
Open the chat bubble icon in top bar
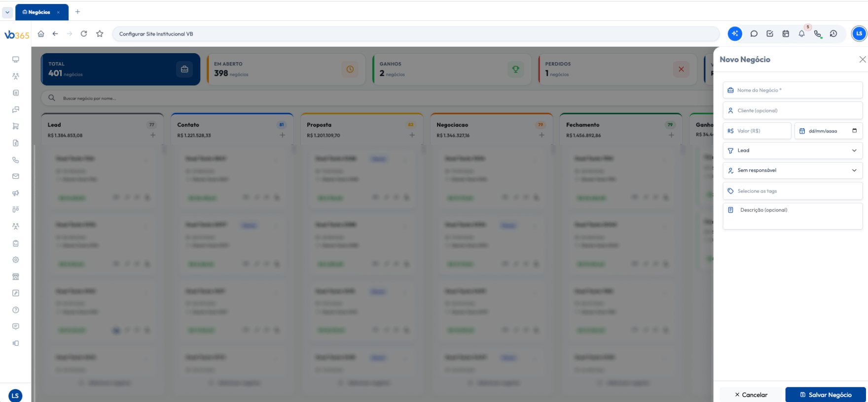point(754,34)
